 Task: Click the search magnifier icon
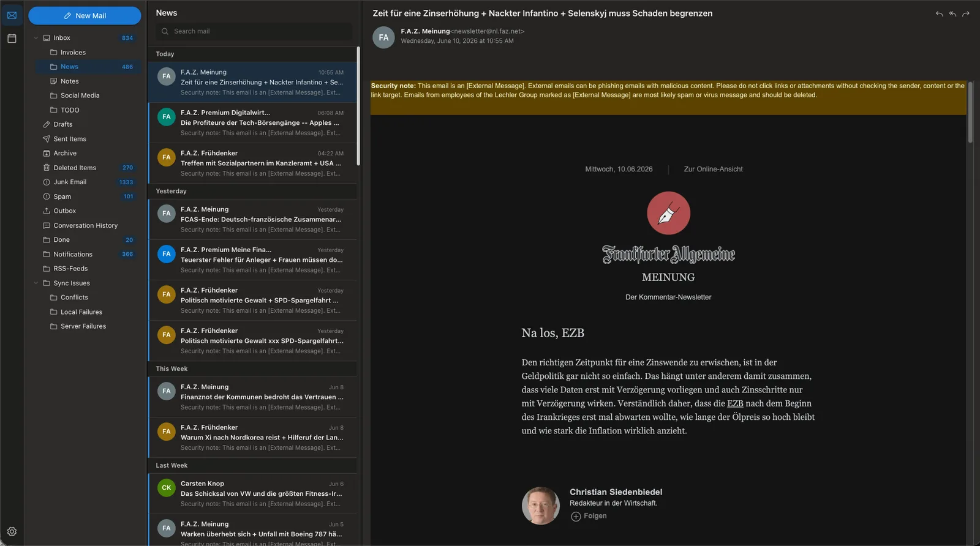[x=165, y=31]
